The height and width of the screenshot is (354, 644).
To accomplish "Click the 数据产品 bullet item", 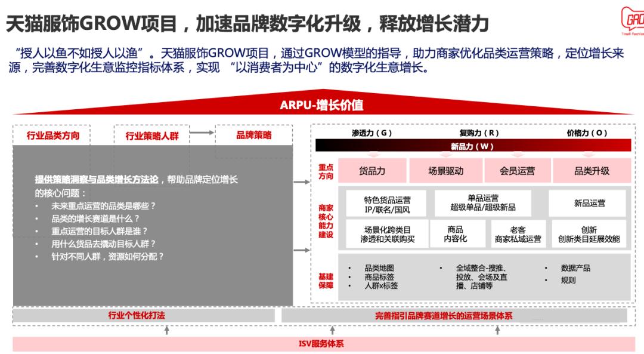I will (575, 268).
